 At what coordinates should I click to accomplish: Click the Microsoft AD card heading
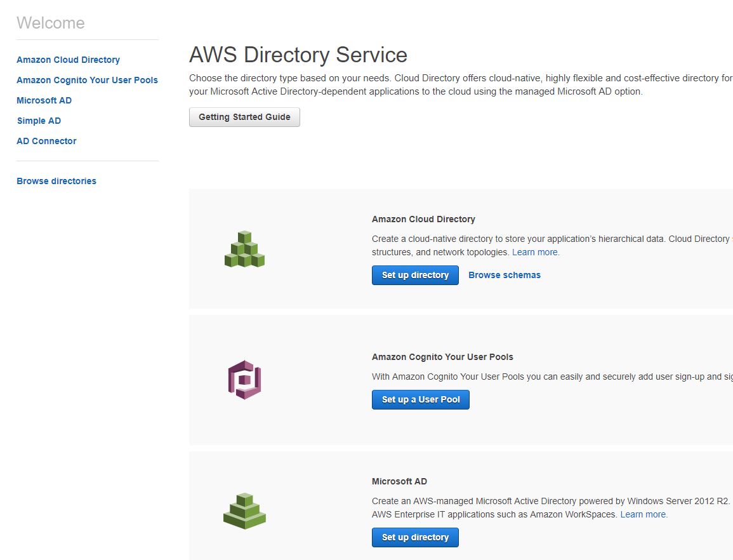pos(399,481)
